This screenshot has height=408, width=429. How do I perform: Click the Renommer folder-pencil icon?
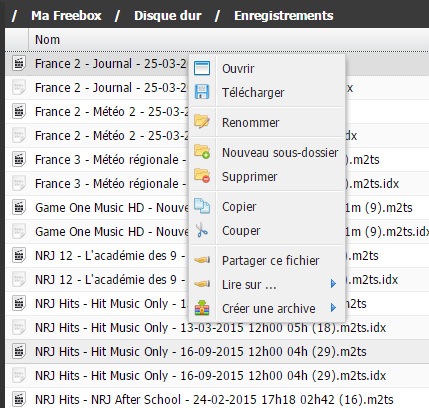pos(202,122)
